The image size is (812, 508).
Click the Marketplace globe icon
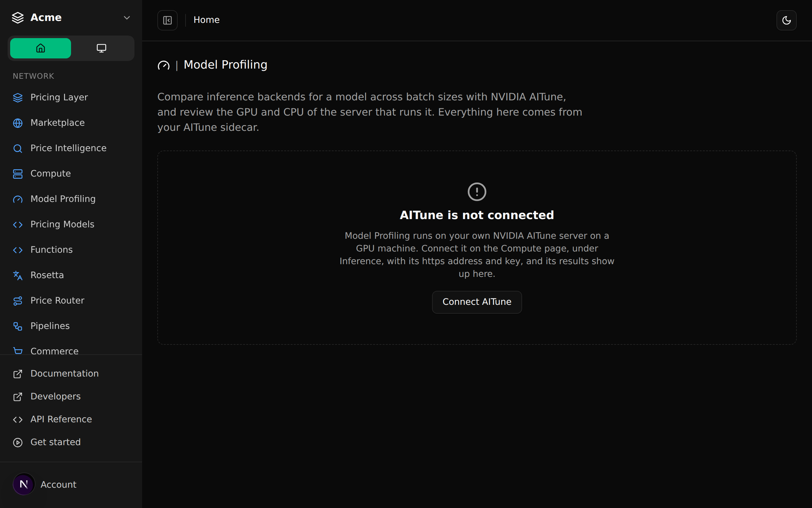click(18, 123)
